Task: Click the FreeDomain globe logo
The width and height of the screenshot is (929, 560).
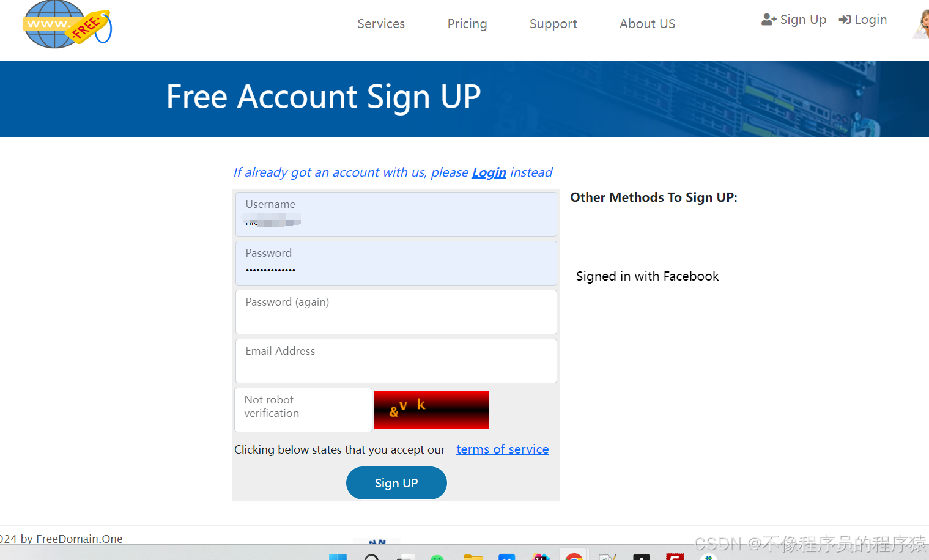Action: click(x=67, y=24)
